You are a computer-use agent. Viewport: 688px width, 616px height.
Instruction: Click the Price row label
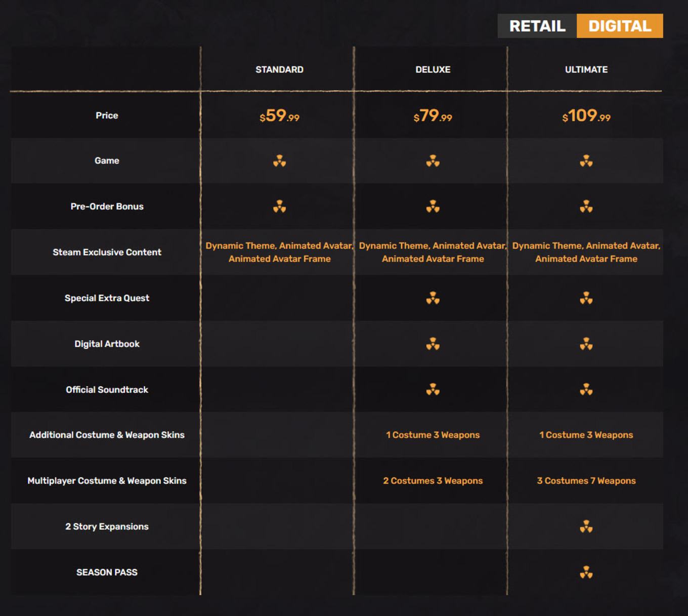(x=107, y=115)
